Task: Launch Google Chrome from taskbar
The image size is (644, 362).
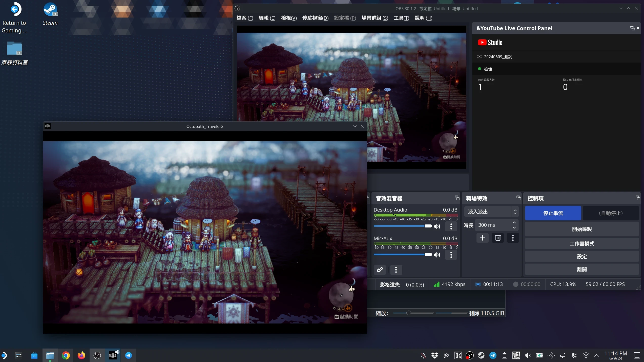Action: 66,355
